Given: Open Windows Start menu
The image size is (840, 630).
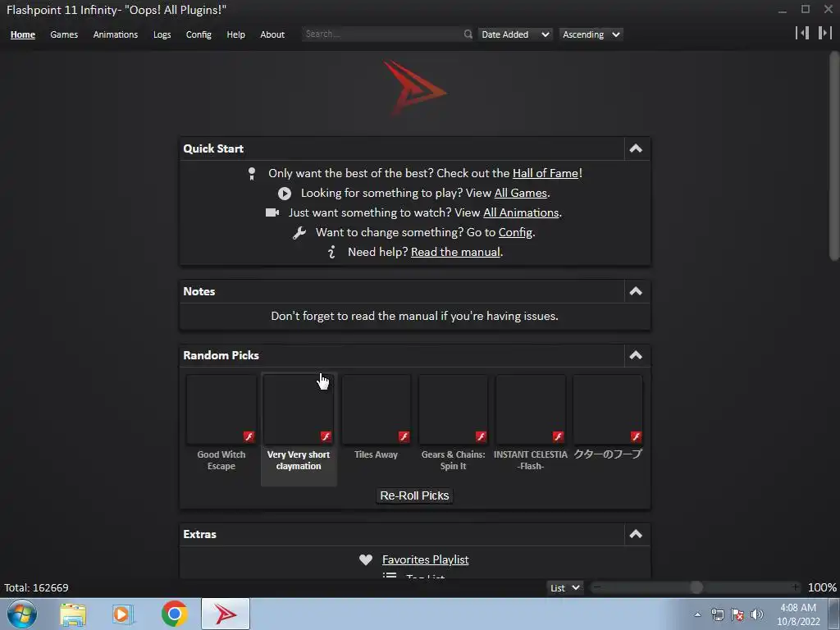Looking at the screenshot, I should click(21, 614).
